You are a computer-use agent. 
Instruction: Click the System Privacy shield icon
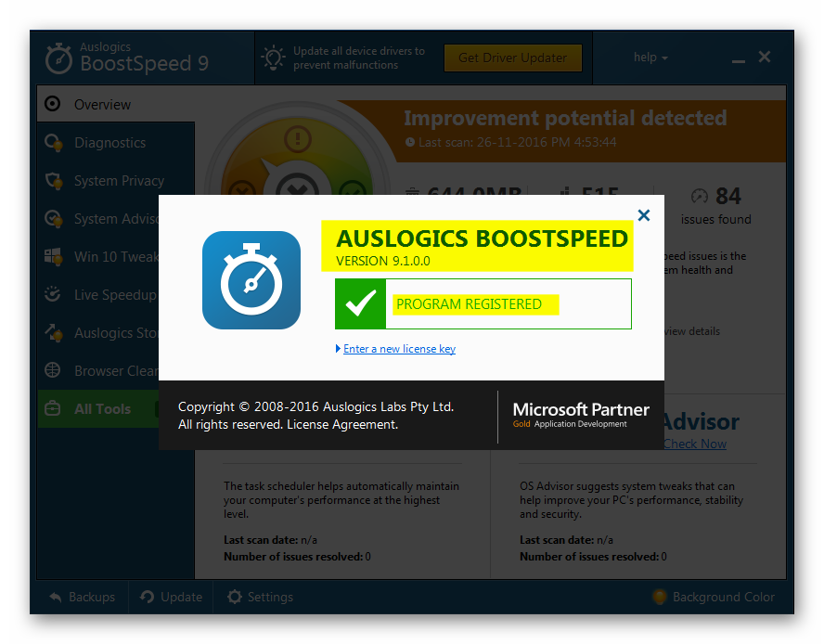tap(54, 180)
